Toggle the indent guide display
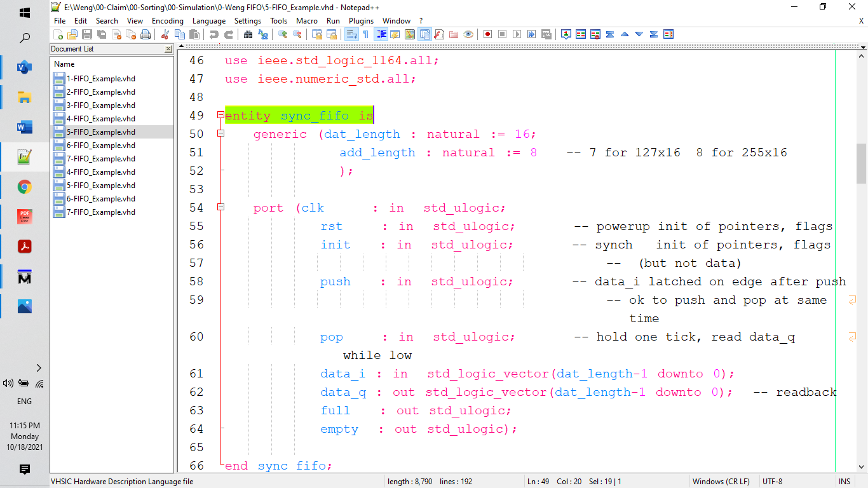The image size is (868, 488). 381,34
